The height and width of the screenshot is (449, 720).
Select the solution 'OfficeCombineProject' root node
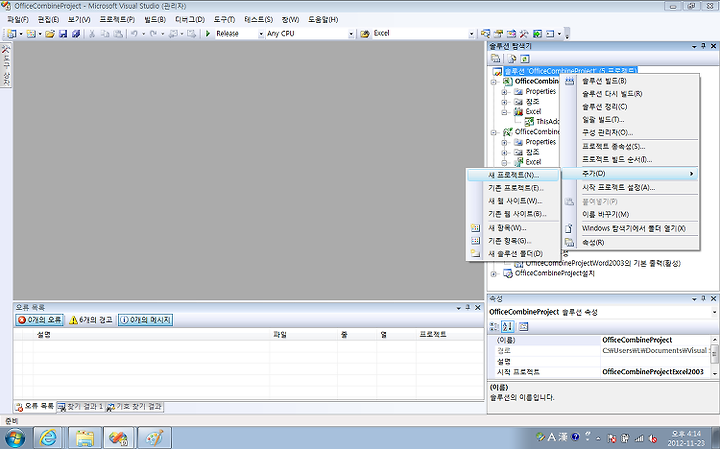click(x=570, y=71)
